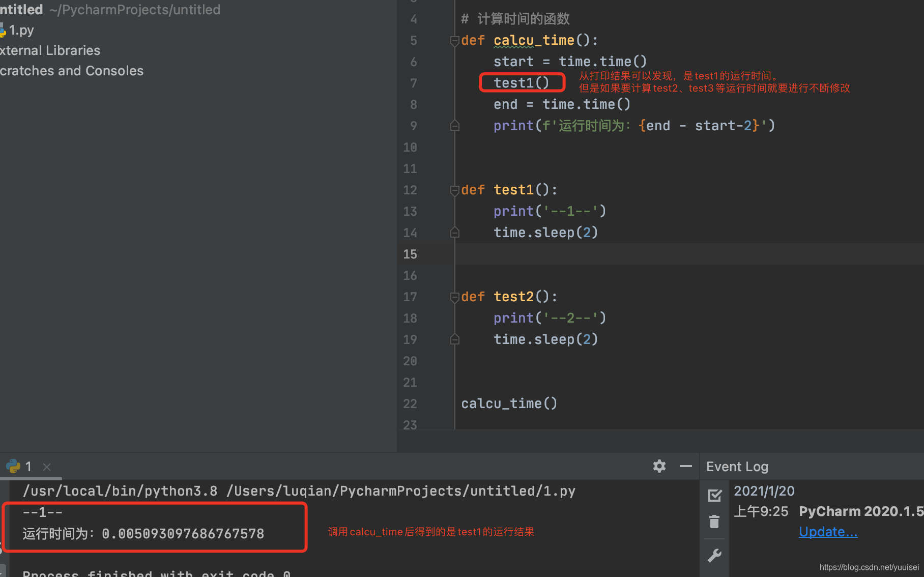Image resolution: width=924 pixels, height=577 pixels.
Task: Select the run tab 1 with the Python icon
Action: pyautogui.click(x=19, y=467)
